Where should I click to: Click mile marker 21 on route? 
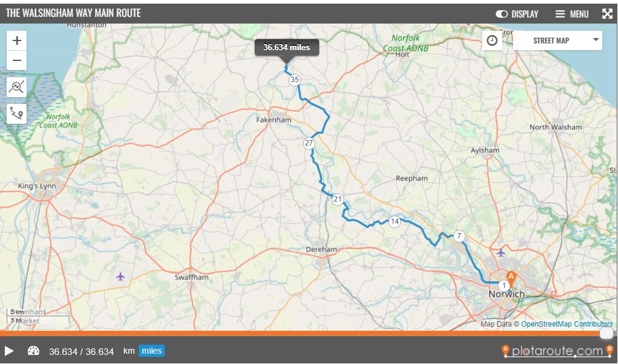coord(337,199)
